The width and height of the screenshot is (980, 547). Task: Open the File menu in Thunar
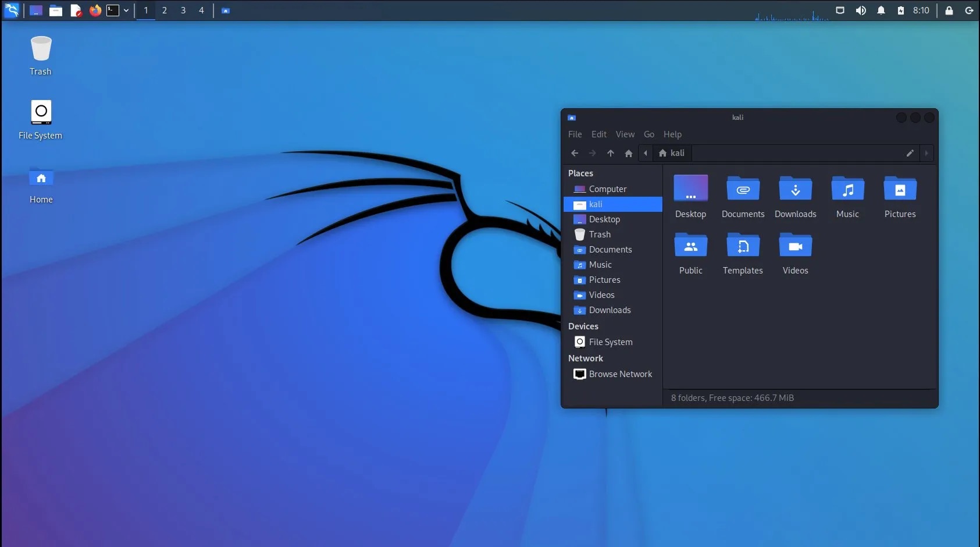(575, 134)
